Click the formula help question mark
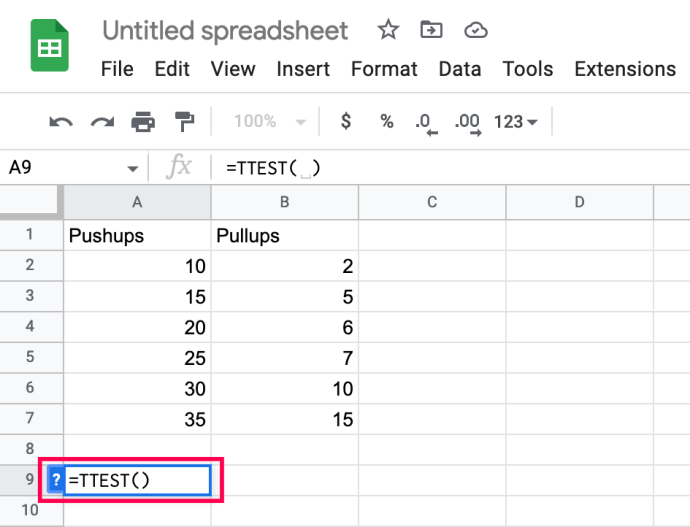 click(56, 480)
